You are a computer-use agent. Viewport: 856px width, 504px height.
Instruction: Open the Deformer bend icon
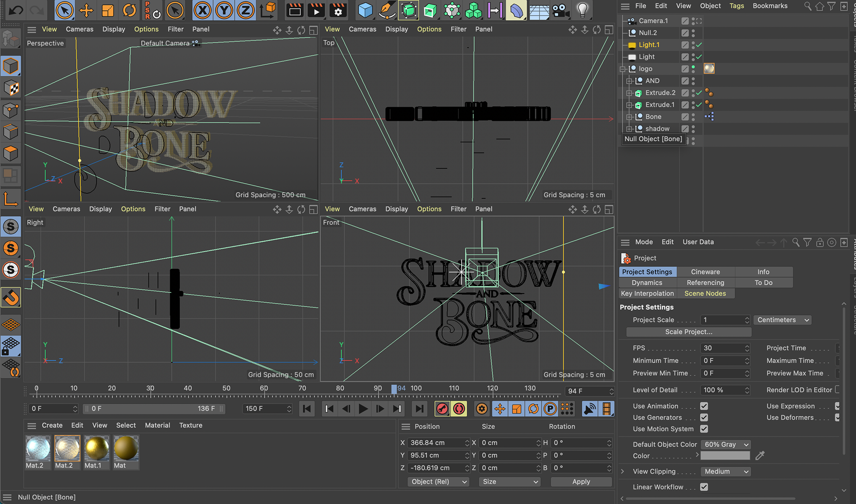coord(517,10)
